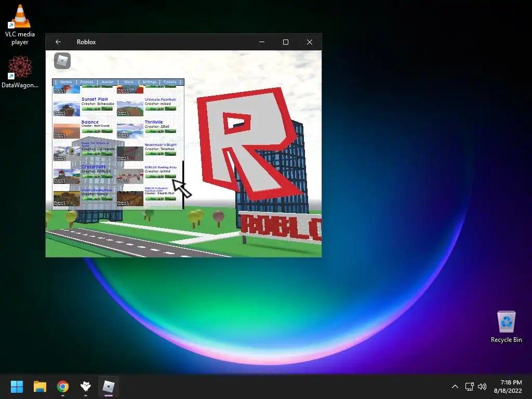Show hidden icons in the system tray
This screenshot has height=399, width=532.
[455, 387]
